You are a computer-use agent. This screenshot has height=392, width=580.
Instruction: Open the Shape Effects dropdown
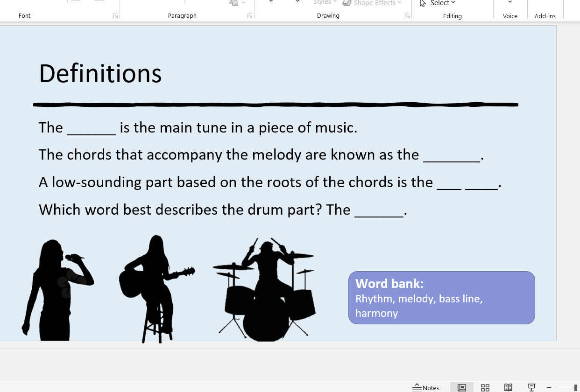[x=372, y=3]
